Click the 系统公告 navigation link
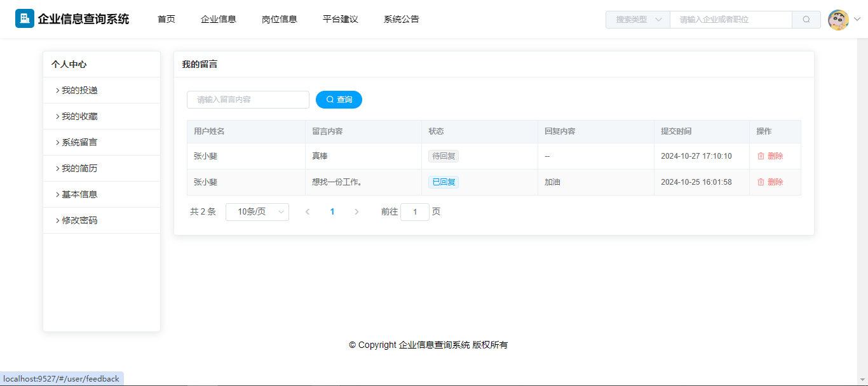This screenshot has width=868, height=386. point(402,19)
